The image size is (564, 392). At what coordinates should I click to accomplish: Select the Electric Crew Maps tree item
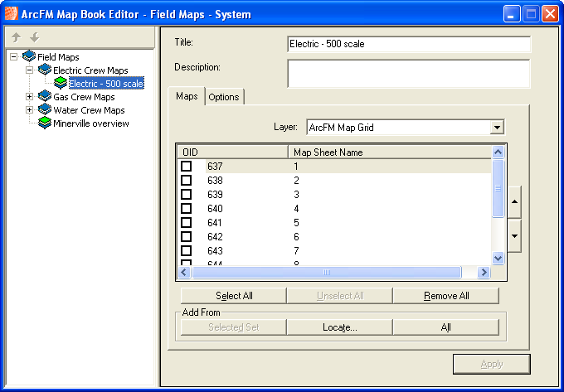(90, 70)
